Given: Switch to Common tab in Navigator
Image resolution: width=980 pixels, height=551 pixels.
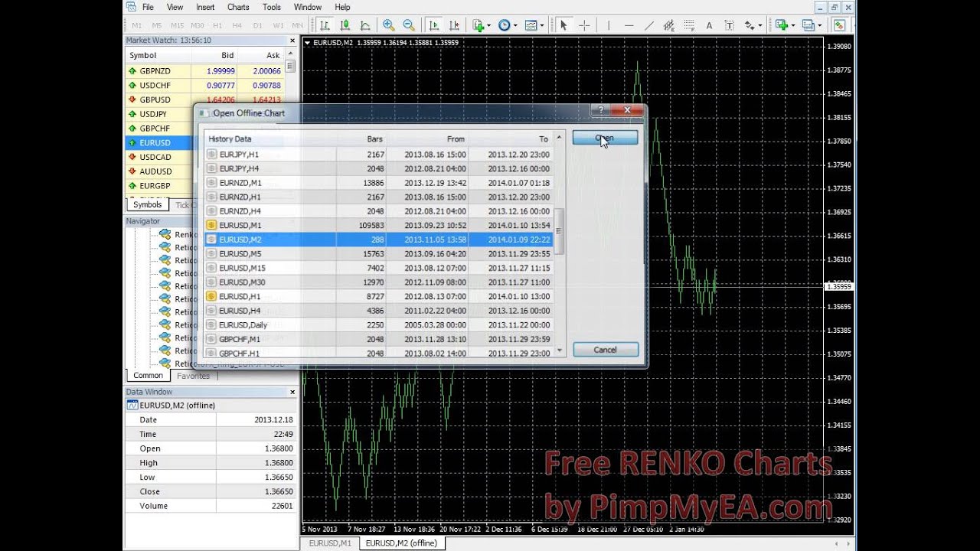Looking at the screenshot, I should [x=148, y=376].
